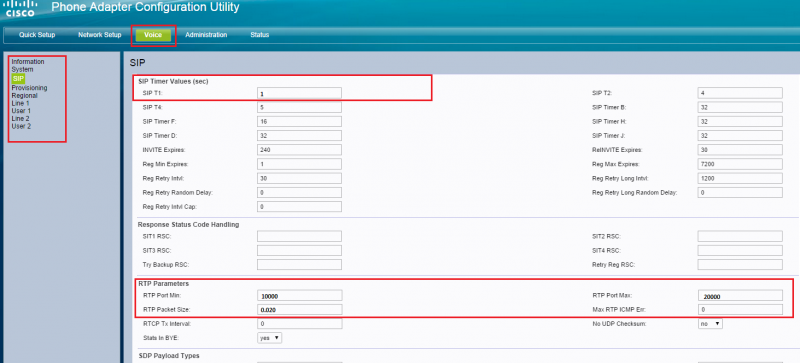Click the SIP Timer Values (sec) heading
This screenshot has height=363, width=800.
tap(173, 81)
